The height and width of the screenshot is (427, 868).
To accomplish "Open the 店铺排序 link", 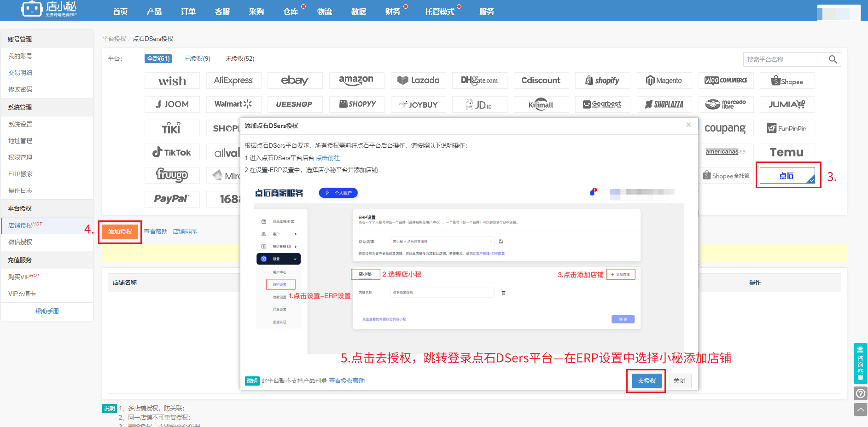I will (x=185, y=231).
